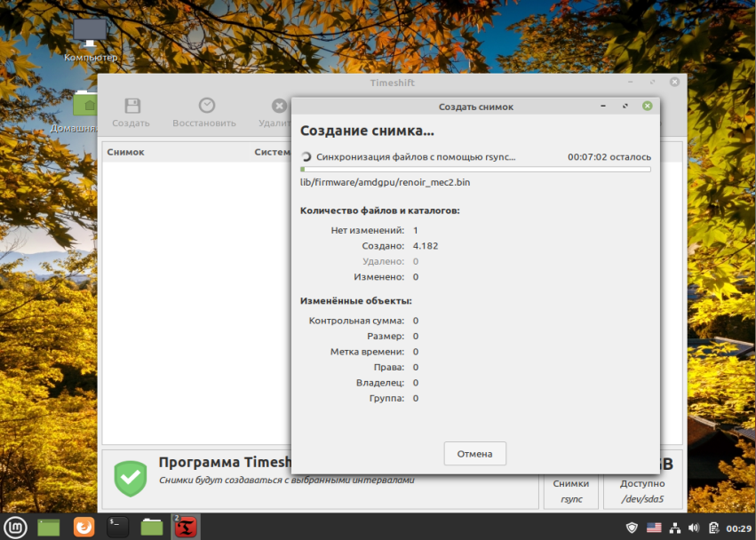Viewport: 756px width, 540px height.
Task: Open the green file manager panel icon
Action: [x=152, y=527]
